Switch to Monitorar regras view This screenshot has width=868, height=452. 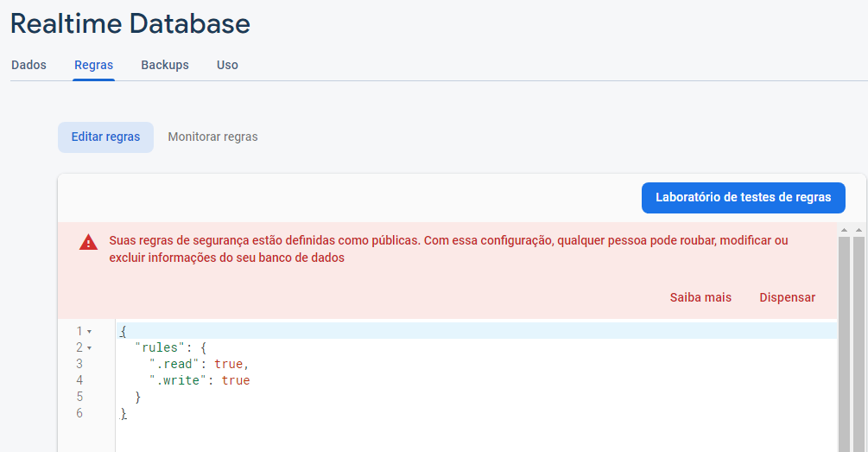click(x=213, y=137)
